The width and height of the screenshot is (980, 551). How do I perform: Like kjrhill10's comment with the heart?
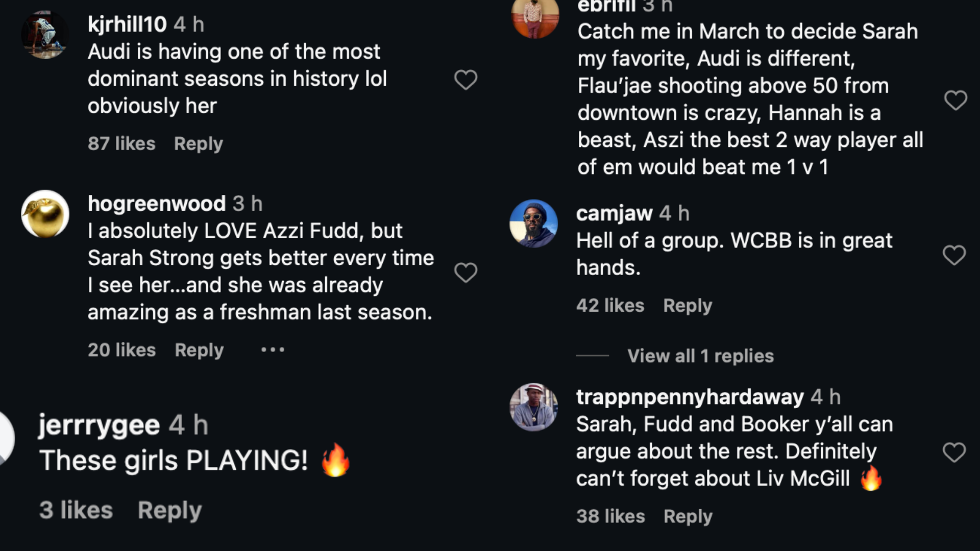coord(465,80)
